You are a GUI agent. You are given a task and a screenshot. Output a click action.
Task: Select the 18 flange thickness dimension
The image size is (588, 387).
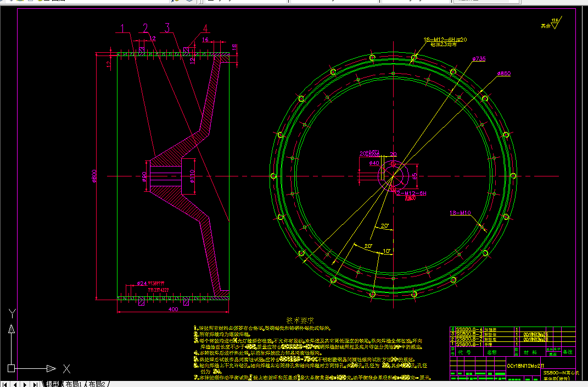point(234,47)
